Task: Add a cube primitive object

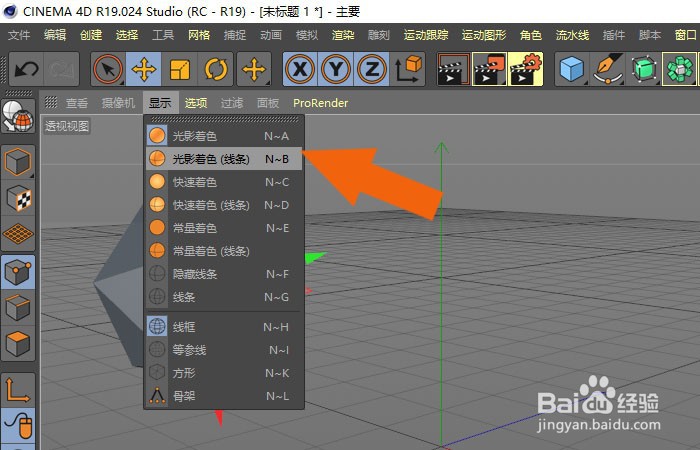Action: (x=572, y=69)
